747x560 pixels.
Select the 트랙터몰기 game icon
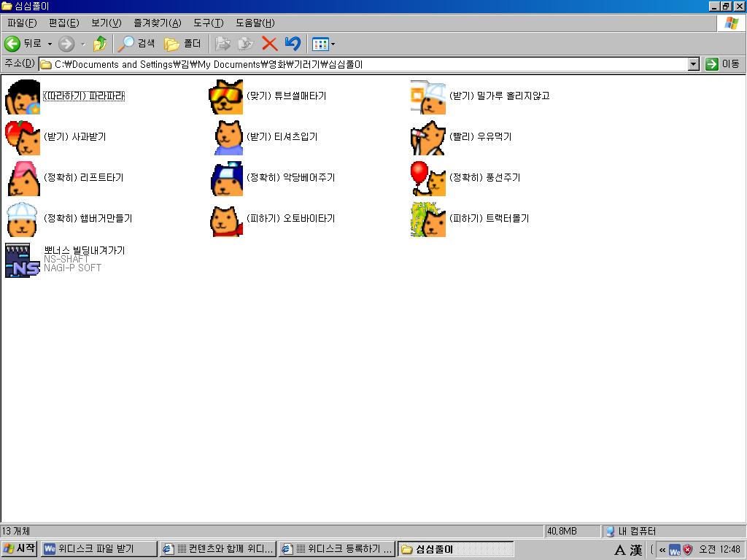tap(428, 219)
